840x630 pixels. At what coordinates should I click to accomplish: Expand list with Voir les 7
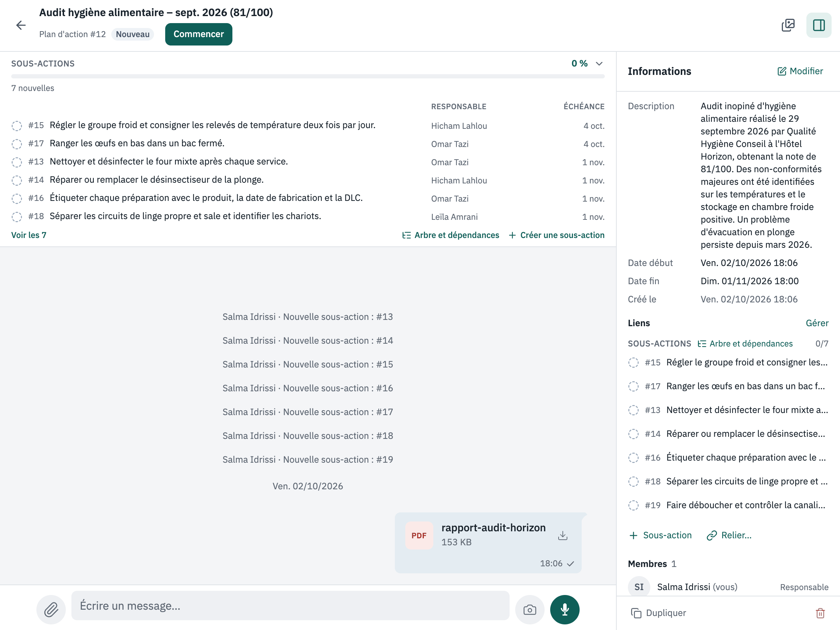coord(29,235)
